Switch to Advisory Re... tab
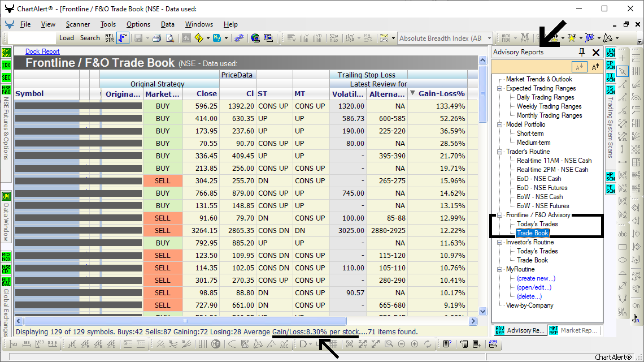644x362 pixels. [520, 330]
